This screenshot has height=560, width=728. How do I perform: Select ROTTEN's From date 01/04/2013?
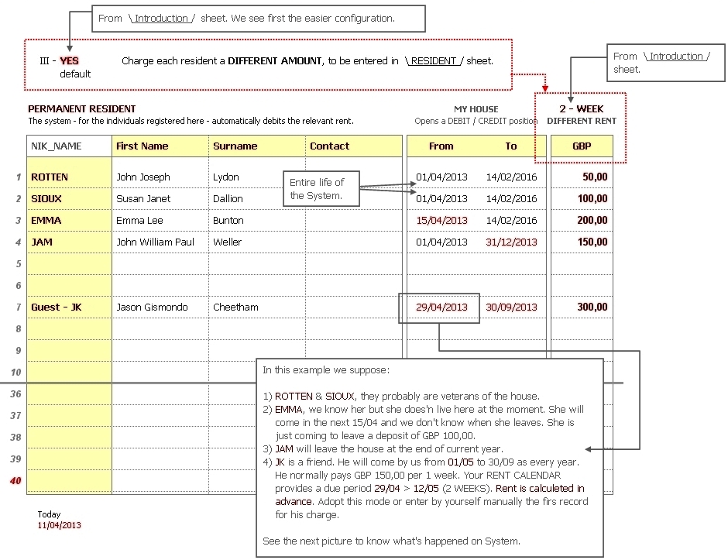(x=441, y=177)
